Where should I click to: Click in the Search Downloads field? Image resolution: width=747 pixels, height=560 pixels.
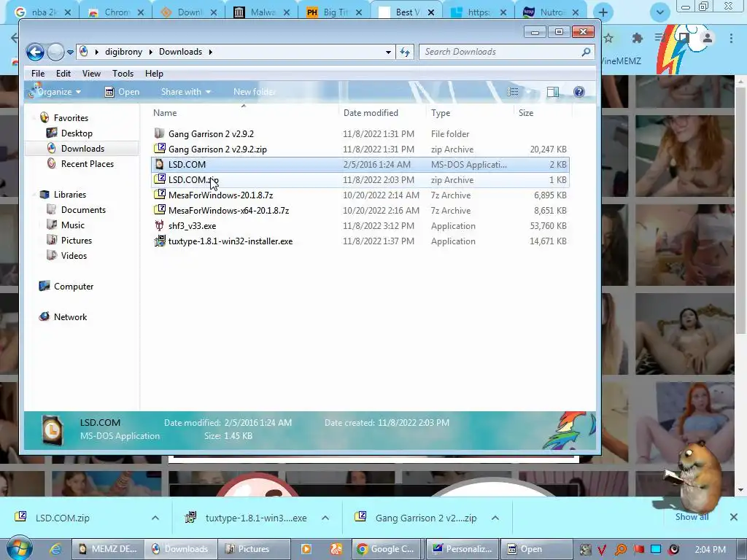pos(507,52)
